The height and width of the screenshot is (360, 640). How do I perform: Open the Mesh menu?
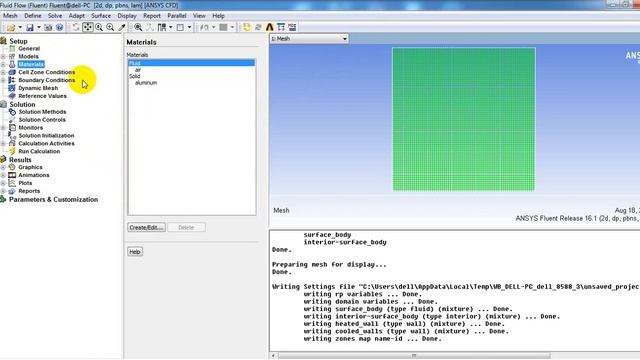click(x=10, y=16)
